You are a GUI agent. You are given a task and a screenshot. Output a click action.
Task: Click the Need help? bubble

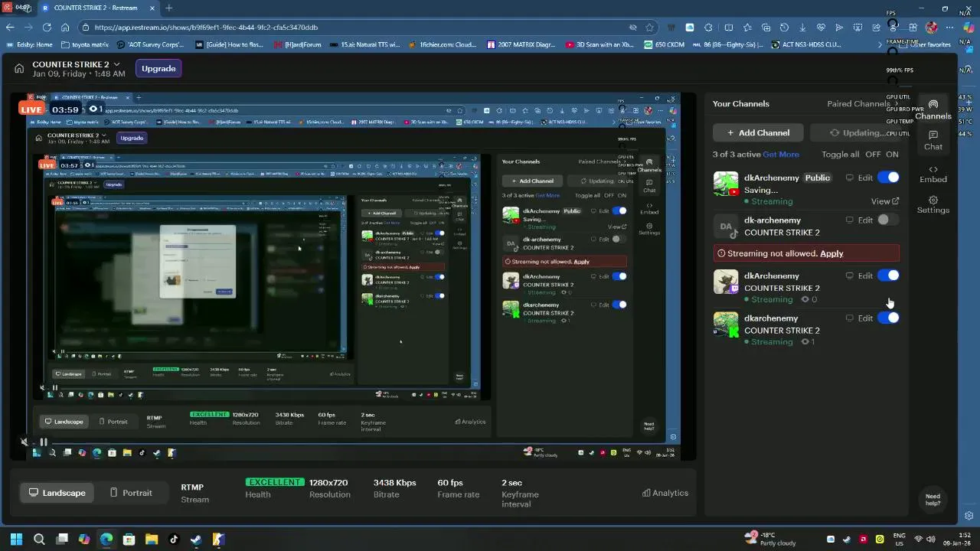point(933,499)
